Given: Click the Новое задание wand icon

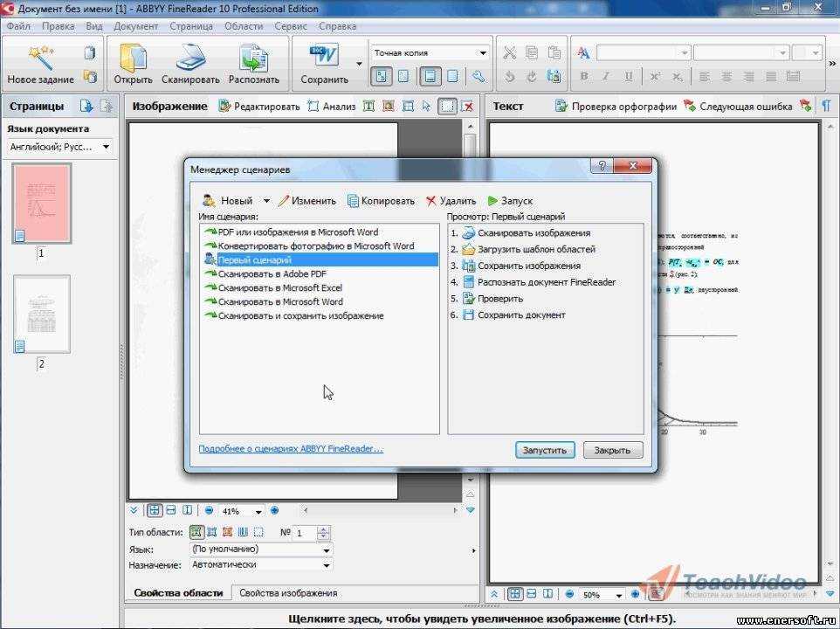Looking at the screenshot, I should coord(40,58).
